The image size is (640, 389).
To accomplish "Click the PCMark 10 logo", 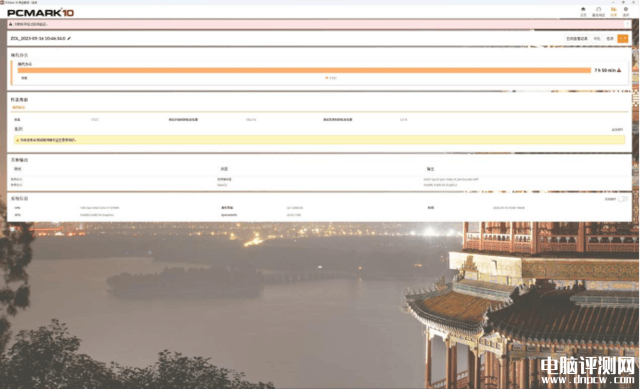I will [x=40, y=13].
